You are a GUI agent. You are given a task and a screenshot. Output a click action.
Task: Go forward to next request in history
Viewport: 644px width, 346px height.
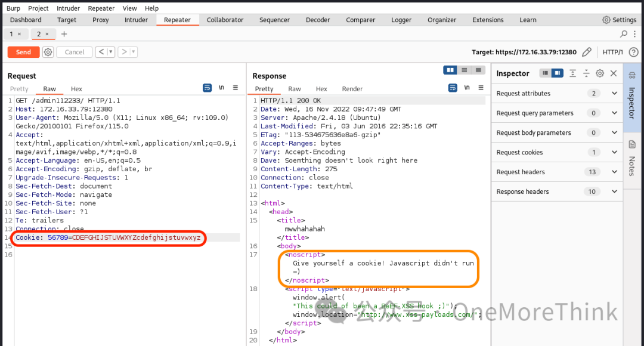pos(125,52)
